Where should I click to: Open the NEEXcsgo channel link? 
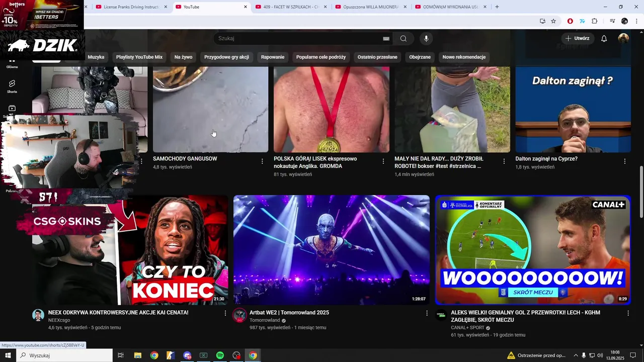(x=59, y=320)
